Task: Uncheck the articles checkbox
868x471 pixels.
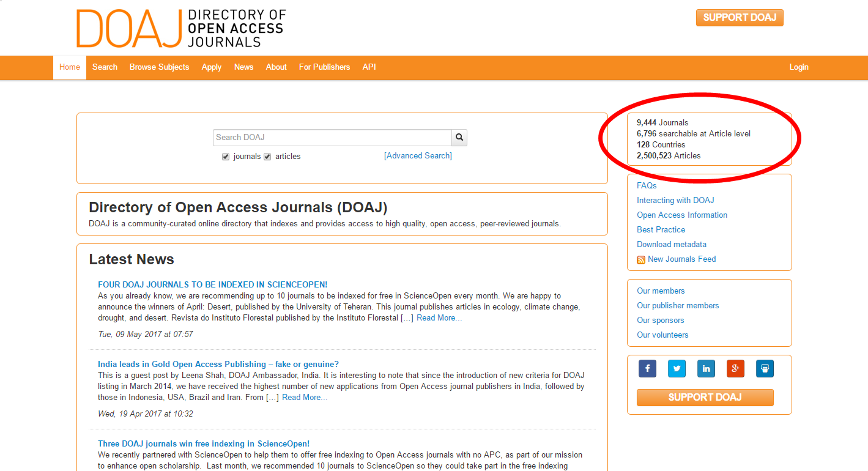Action: (267, 157)
